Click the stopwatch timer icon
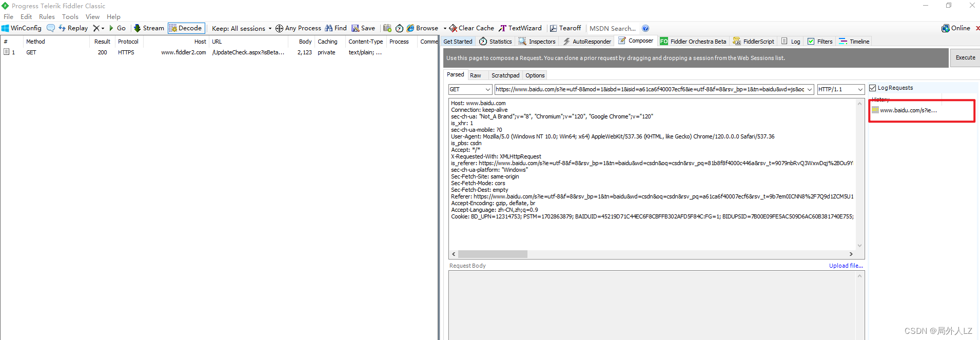 tap(399, 28)
